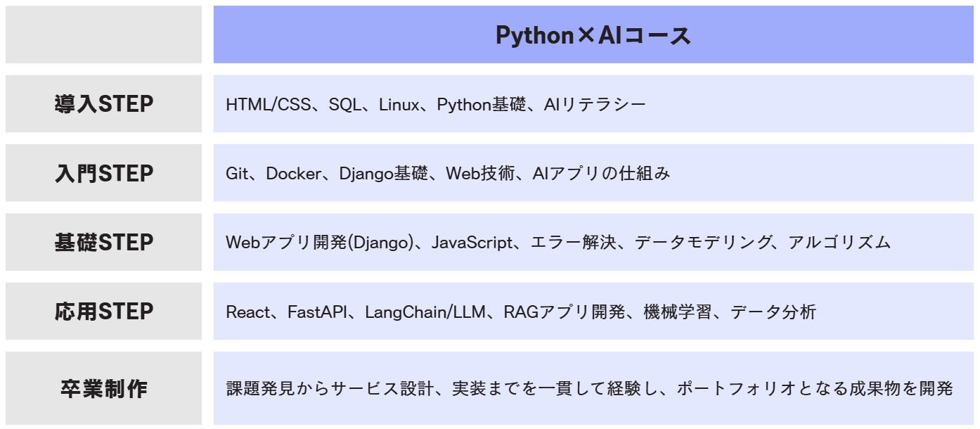The width and height of the screenshot is (980, 429).
Task: Click the 応用STEP row label
Action: tap(103, 312)
